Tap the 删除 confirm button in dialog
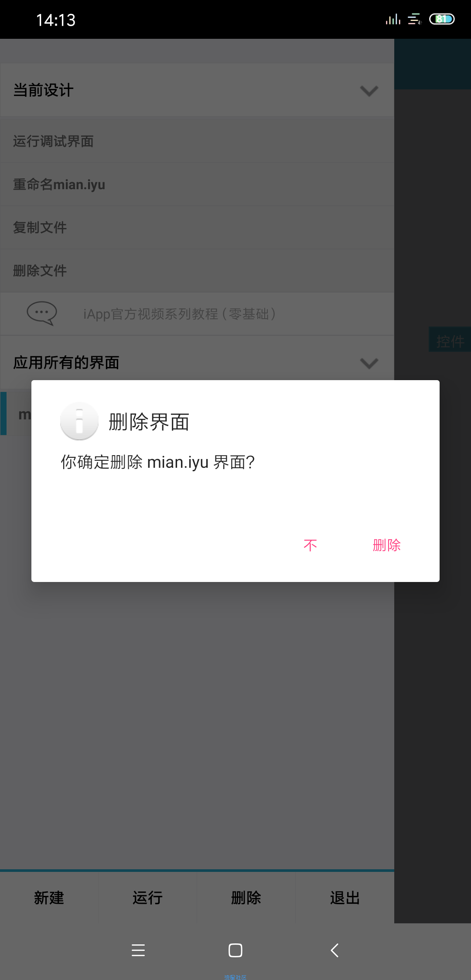 click(386, 545)
